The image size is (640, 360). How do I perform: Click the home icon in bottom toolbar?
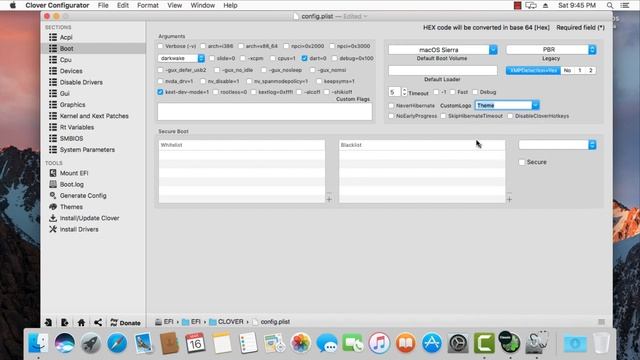click(81, 322)
